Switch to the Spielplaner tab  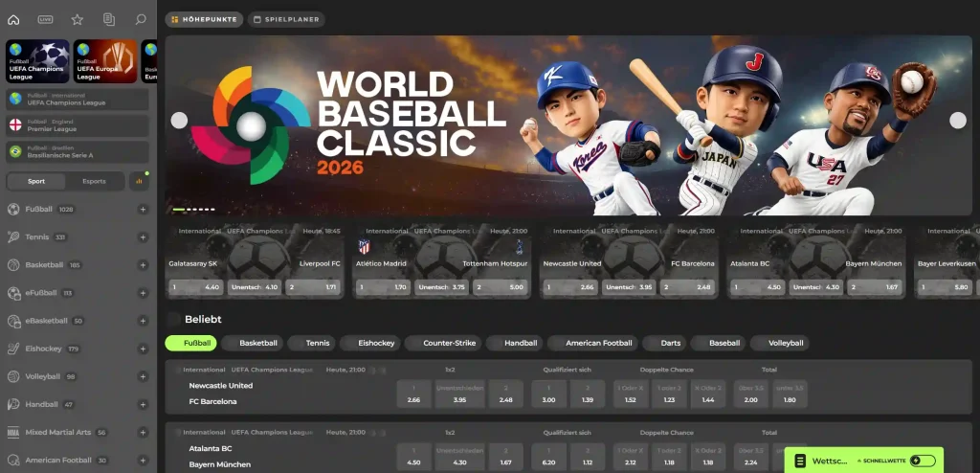pyautogui.click(x=286, y=19)
